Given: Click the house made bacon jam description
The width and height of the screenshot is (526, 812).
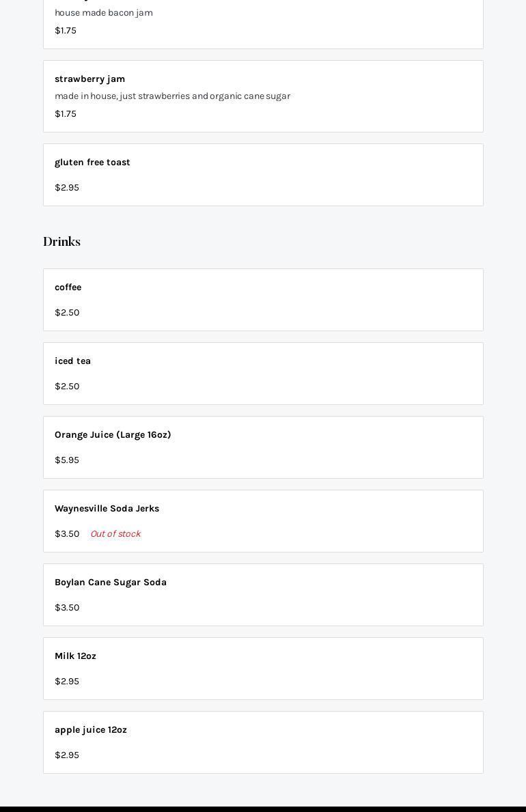Looking at the screenshot, I should tap(104, 13).
